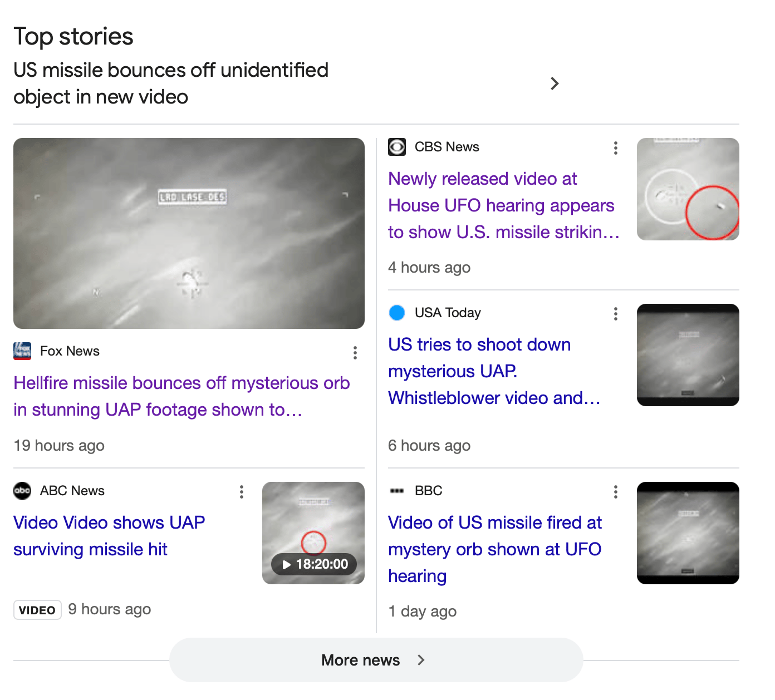
Task: Open the BBC story three-dot menu
Action: pos(615,492)
